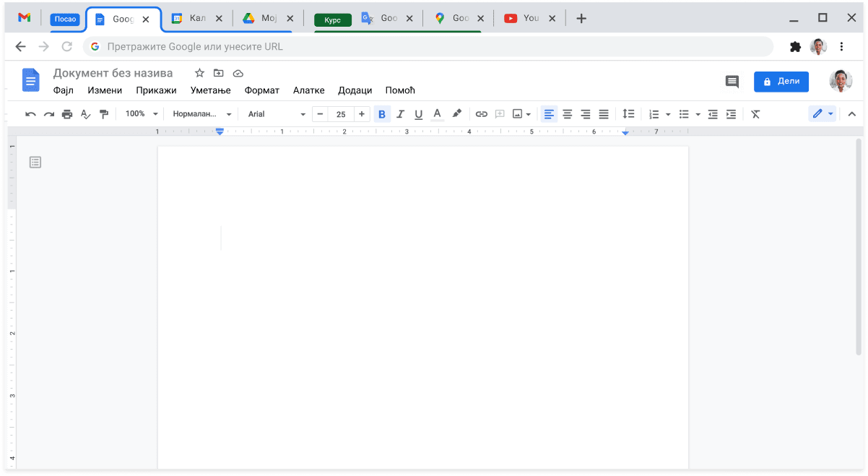Open the text color picker

(437, 114)
